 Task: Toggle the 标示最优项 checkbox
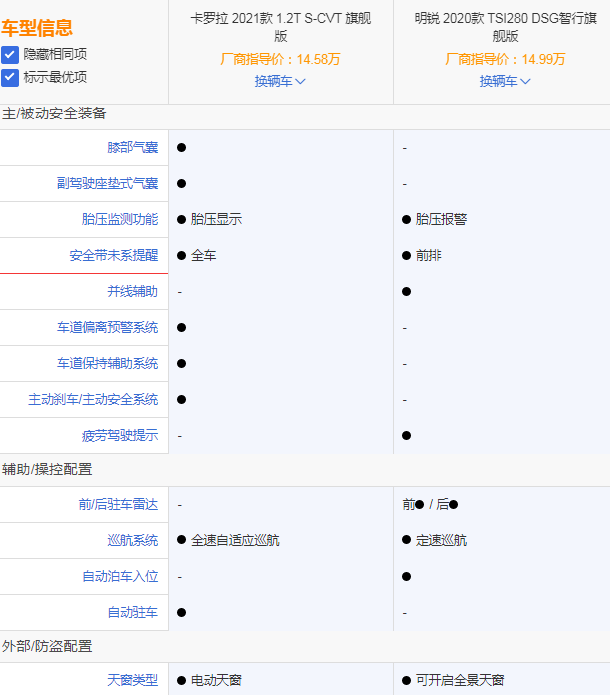(10, 77)
